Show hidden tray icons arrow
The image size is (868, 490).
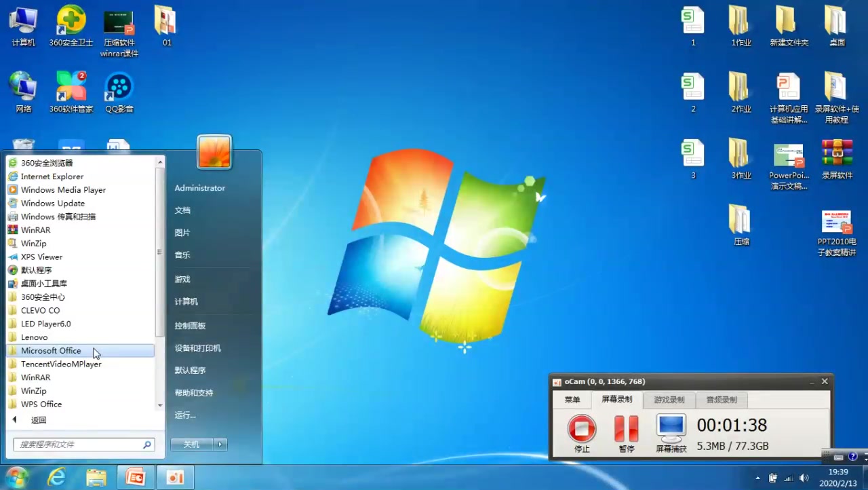(x=757, y=478)
